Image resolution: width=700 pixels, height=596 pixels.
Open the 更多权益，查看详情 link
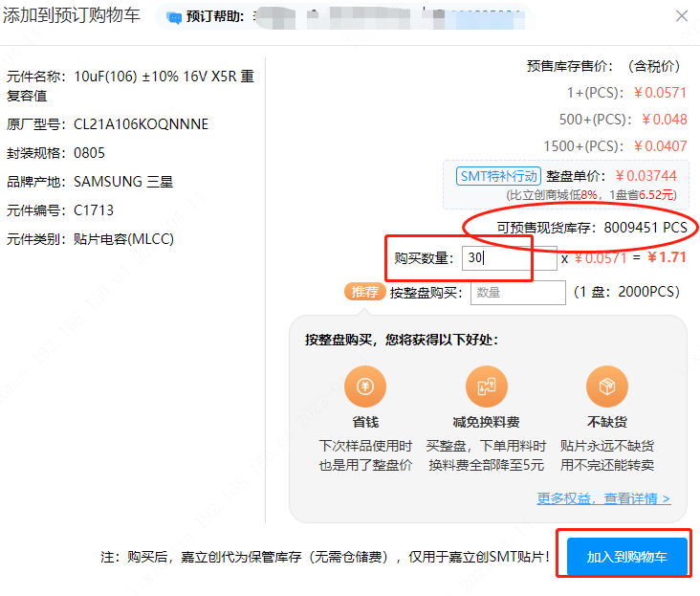tap(603, 498)
